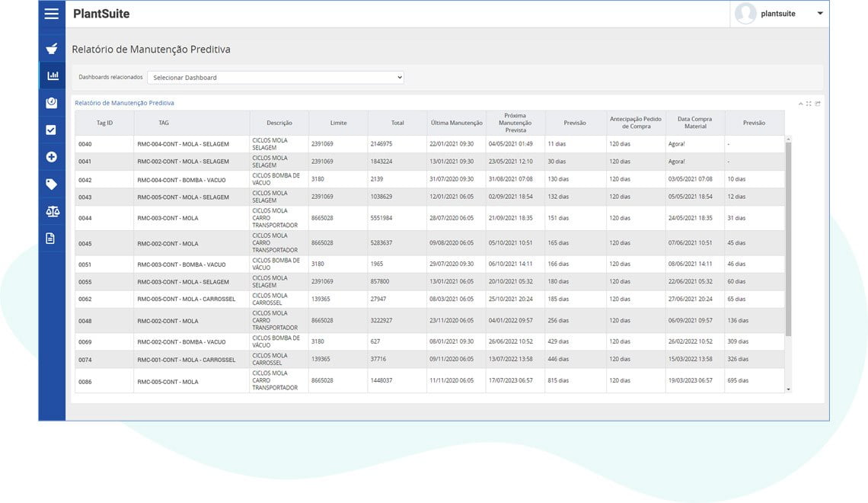
Task: Open the document sidebar section
Action: pyautogui.click(x=50, y=239)
